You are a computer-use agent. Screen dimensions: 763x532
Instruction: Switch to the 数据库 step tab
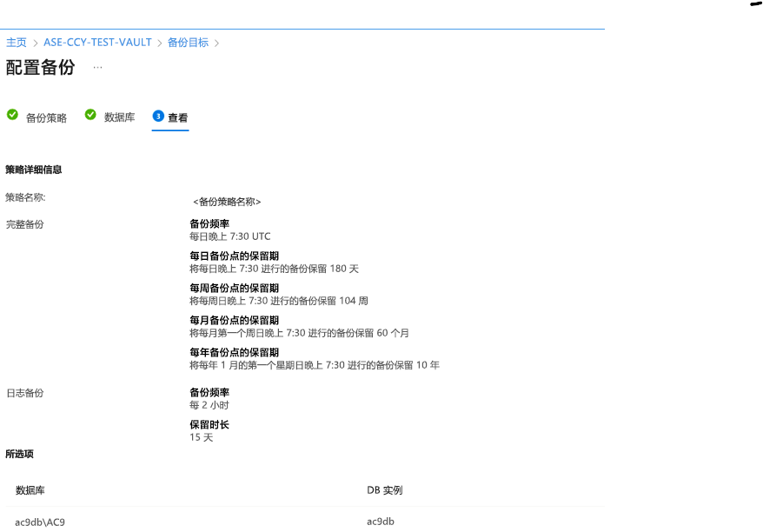point(119,117)
